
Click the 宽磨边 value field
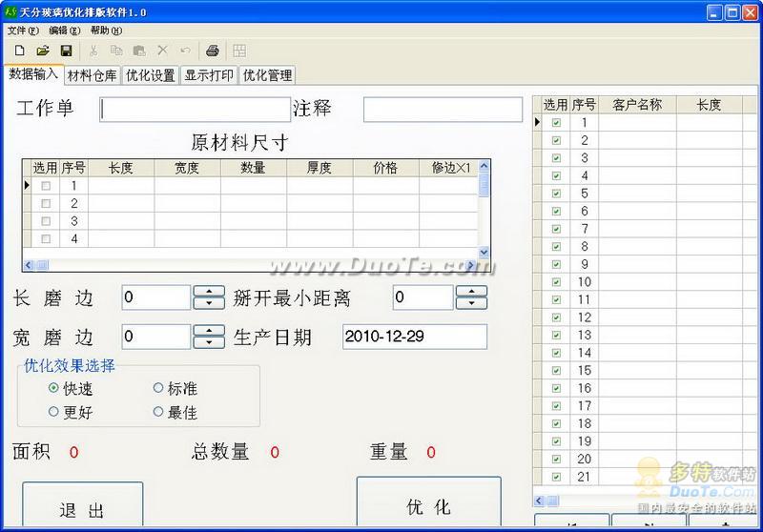[x=156, y=337]
